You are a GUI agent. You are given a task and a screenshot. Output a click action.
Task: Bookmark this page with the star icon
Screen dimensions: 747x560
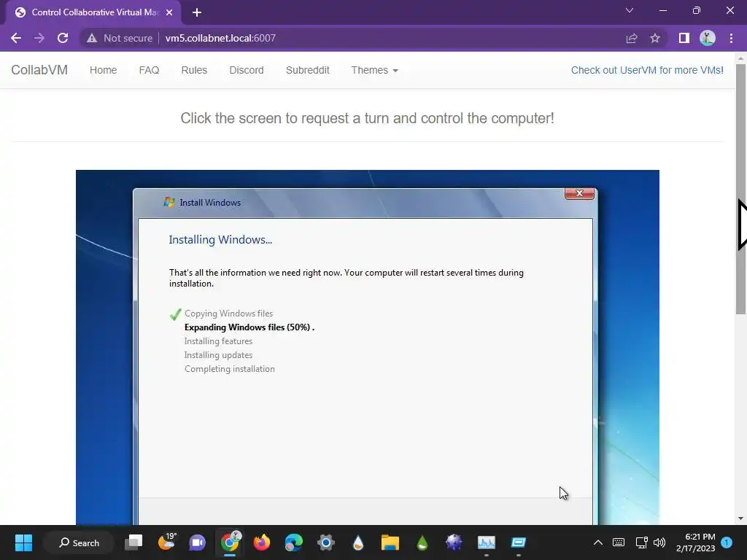coord(655,38)
